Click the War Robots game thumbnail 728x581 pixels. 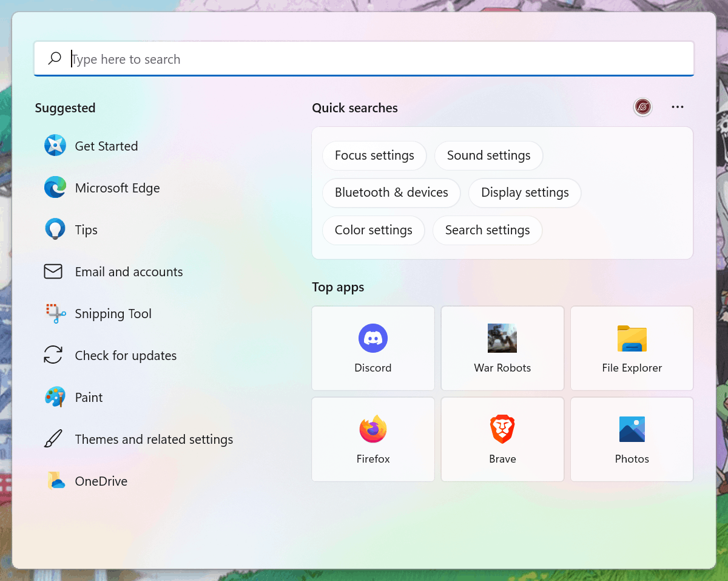tap(502, 338)
